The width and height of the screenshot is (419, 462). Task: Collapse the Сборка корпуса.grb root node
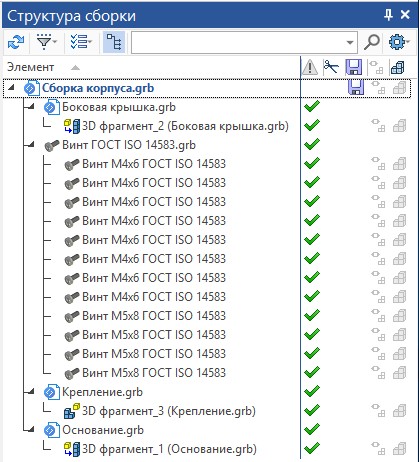click(x=12, y=88)
